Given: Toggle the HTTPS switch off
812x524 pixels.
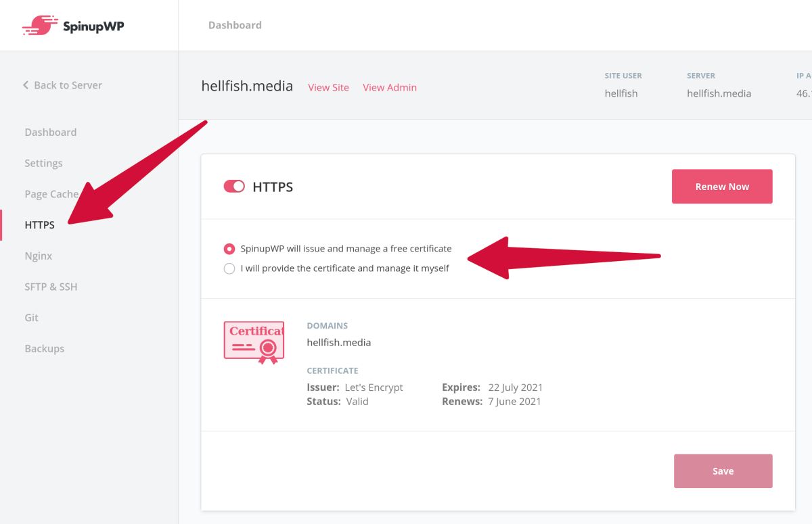Looking at the screenshot, I should point(234,187).
